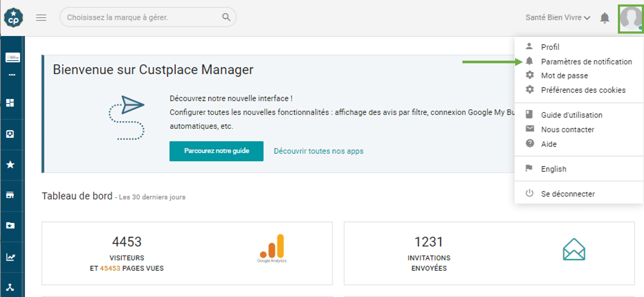
Task: Click the book icon beside Guide d'utilisation
Action: 529,115
